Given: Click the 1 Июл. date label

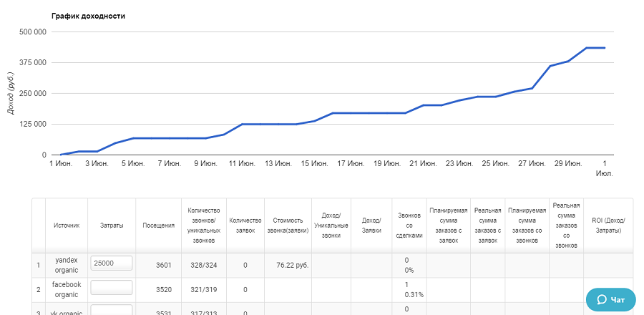Looking at the screenshot, I should pos(605,168).
